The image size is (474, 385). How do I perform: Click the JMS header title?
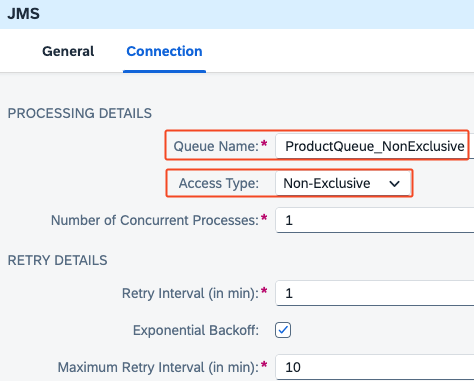click(24, 14)
